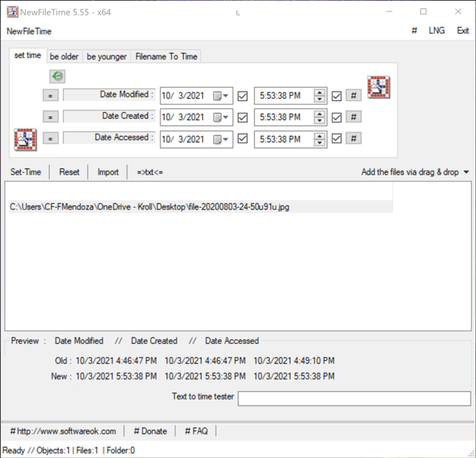476x458 pixels.
Task: Toggle the Date Created time checkbox
Action: [x=337, y=117]
